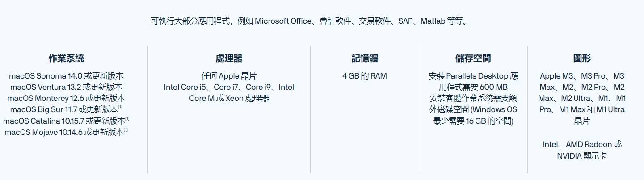This screenshot has height=180, width=644.
Task: Click the 任何 Apple 晶片 text
Action: pos(229,76)
